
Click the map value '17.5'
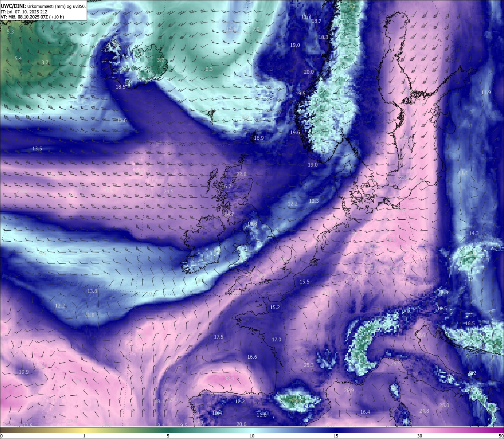[219, 337]
